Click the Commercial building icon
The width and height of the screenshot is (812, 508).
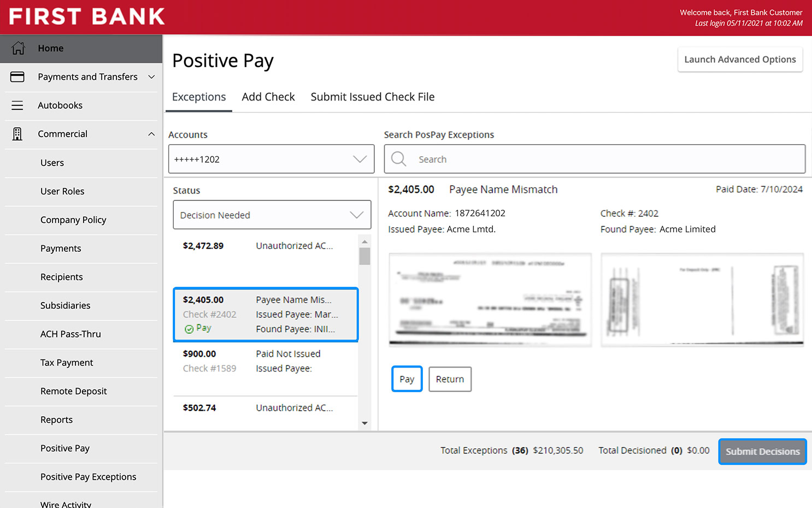[17, 134]
